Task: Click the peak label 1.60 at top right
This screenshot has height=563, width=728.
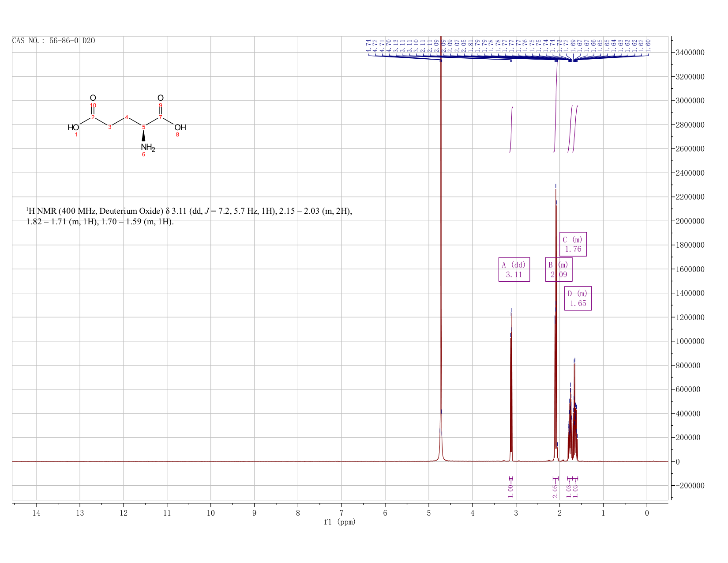Action: (x=648, y=45)
